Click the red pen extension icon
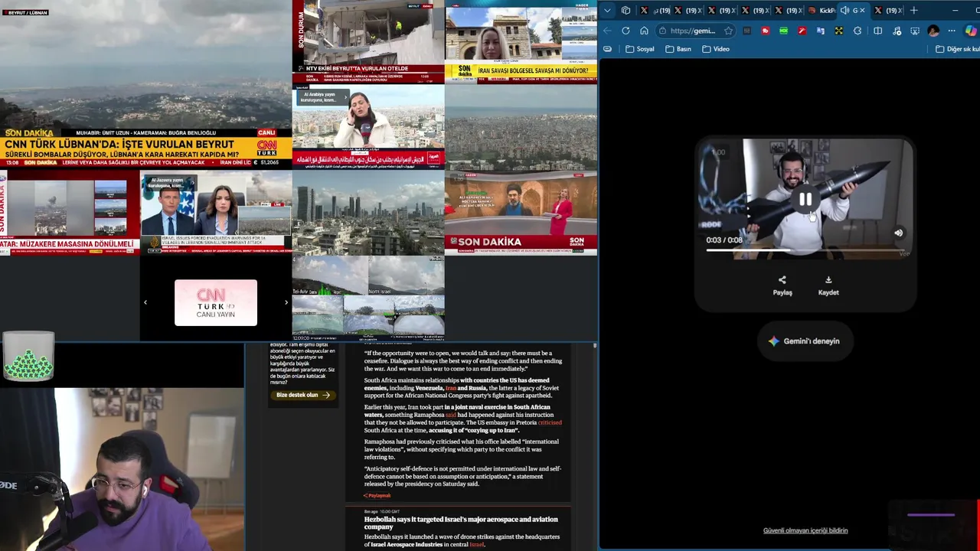Viewport: 980px width, 551px height. [x=802, y=31]
